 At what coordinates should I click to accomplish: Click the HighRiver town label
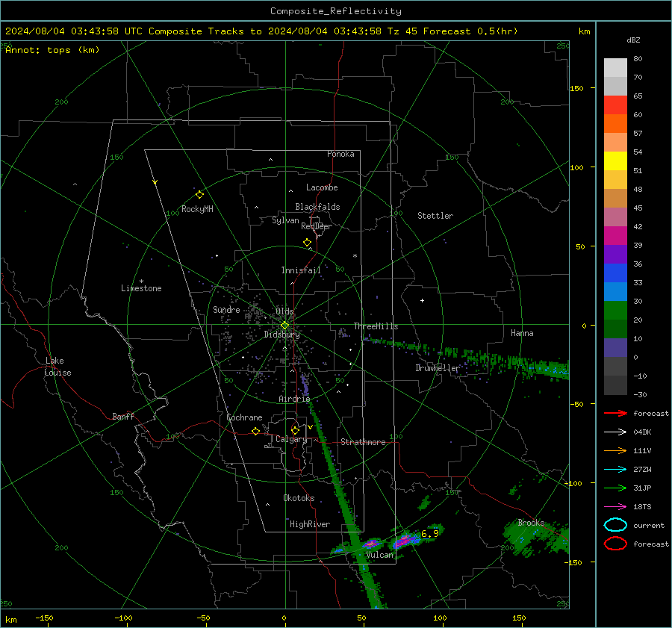pos(310,524)
